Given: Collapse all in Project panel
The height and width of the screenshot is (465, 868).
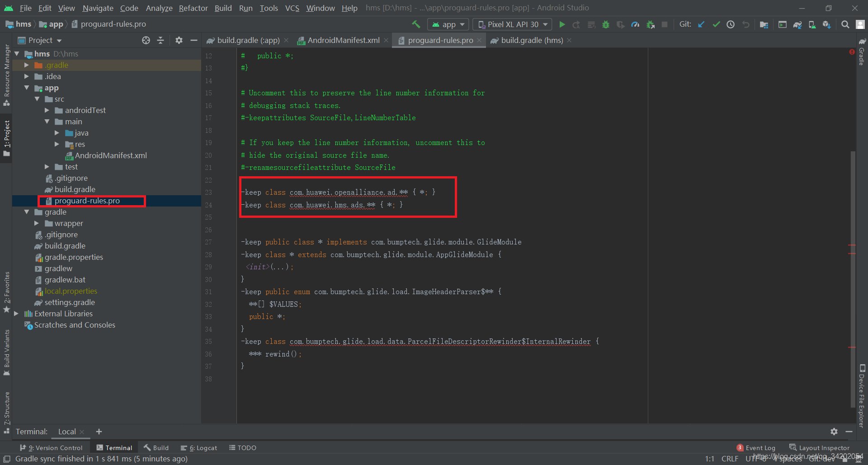Looking at the screenshot, I should pos(160,40).
